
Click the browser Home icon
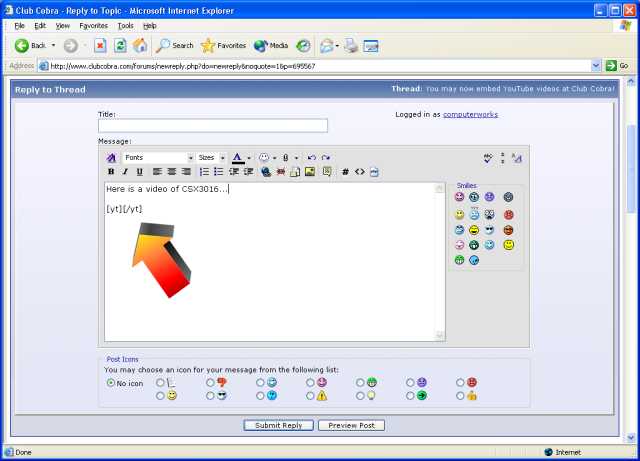[140, 45]
